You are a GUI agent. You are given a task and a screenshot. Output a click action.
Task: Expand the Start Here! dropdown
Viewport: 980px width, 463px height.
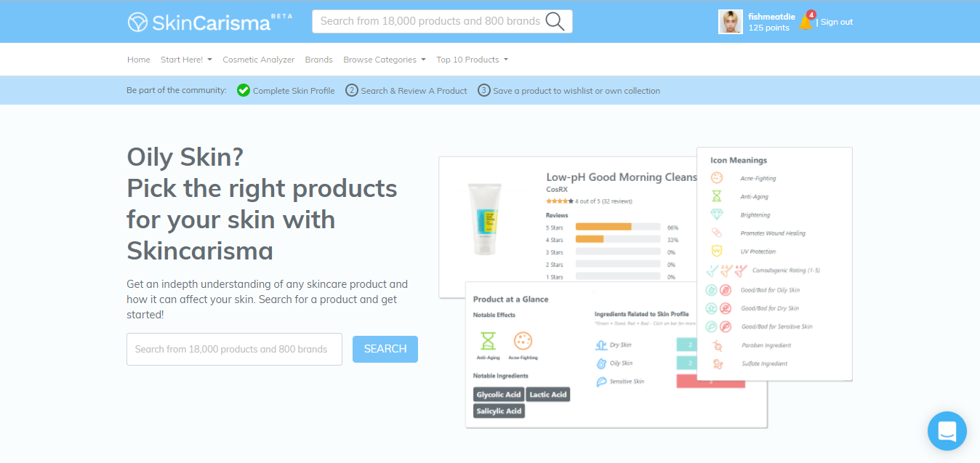point(186,60)
